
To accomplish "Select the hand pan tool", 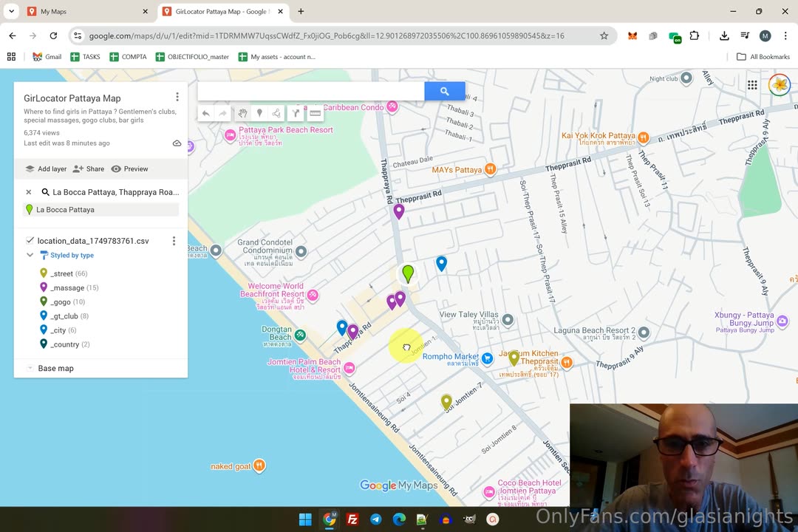I will pos(242,113).
